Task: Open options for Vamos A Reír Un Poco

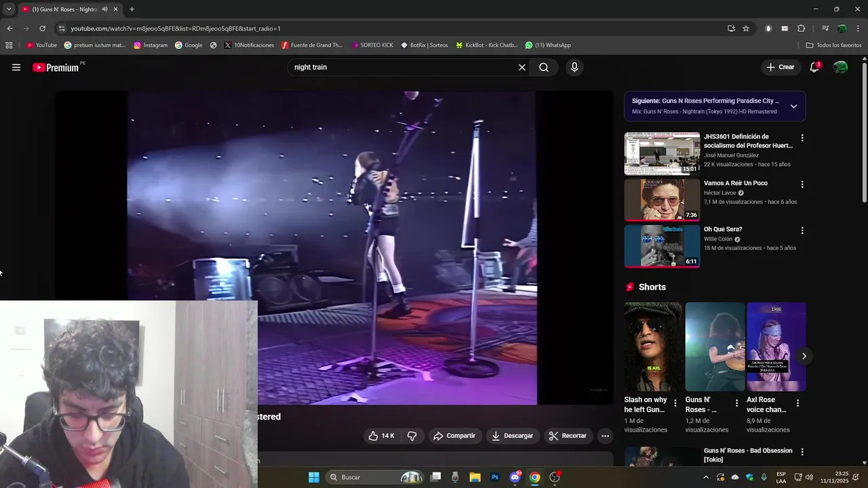Action: coord(802,184)
